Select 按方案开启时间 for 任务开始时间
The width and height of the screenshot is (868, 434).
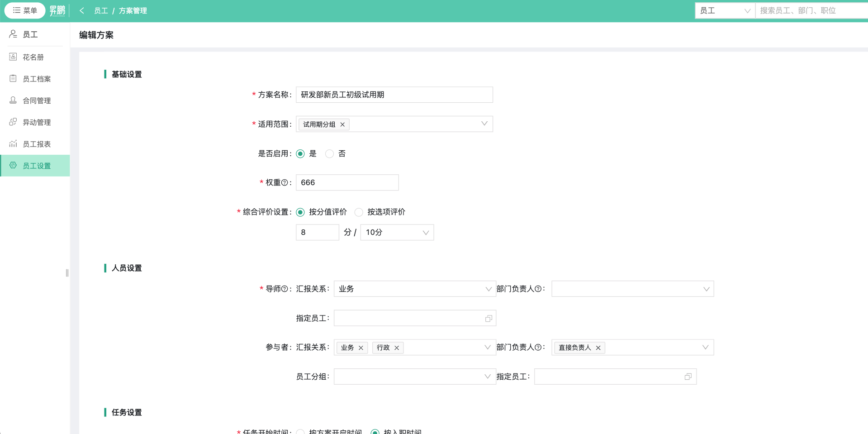300,432
